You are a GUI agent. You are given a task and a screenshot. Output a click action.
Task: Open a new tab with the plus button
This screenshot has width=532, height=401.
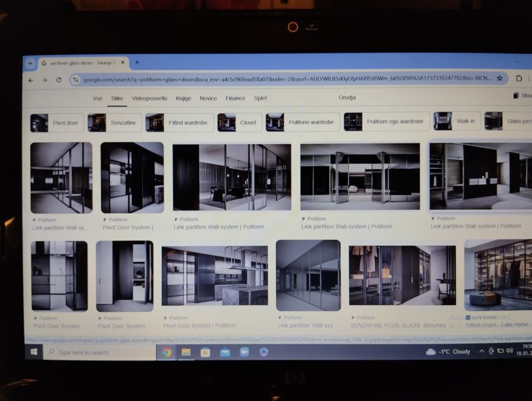coord(137,62)
